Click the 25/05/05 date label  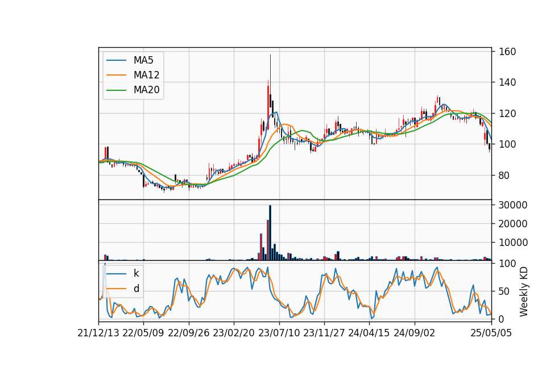click(x=491, y=333)
